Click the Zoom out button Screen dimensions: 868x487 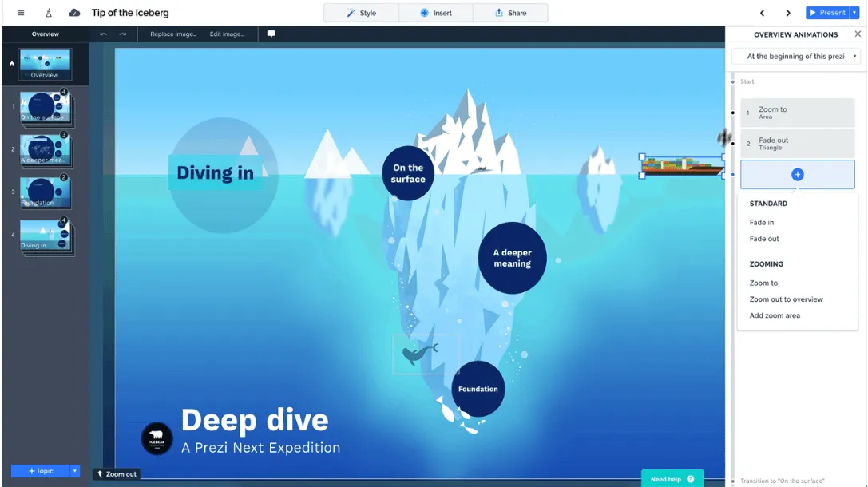pos(117,474)
